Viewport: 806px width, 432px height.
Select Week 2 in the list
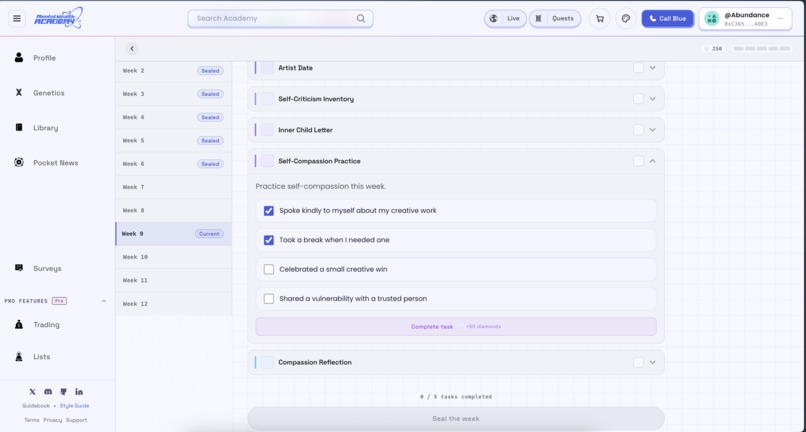click(174, 70)
